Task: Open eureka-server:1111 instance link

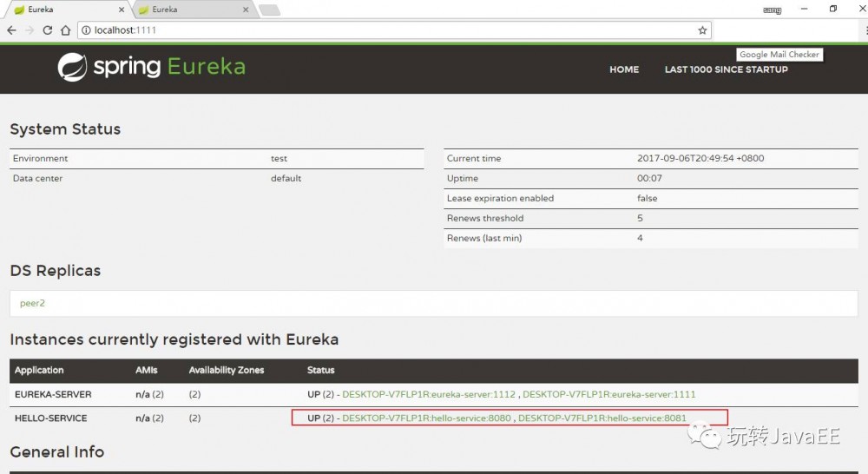Action: pyautogui.click(x=609, y=394)
